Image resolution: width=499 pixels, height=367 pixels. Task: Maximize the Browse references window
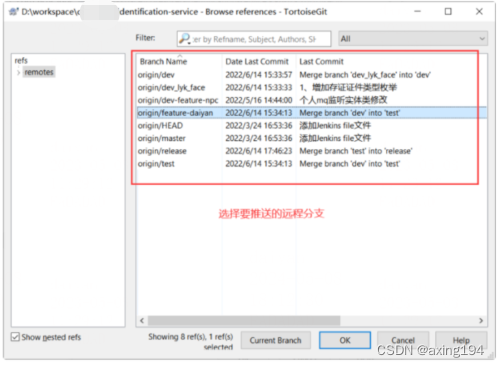(x=448, y=12)
